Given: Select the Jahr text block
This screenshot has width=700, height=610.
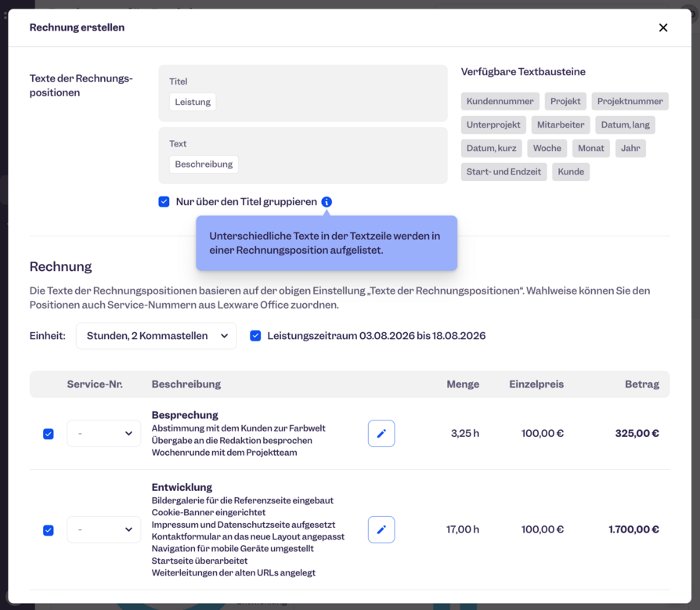Looking at the screenshot, I should tap(630, 148).
